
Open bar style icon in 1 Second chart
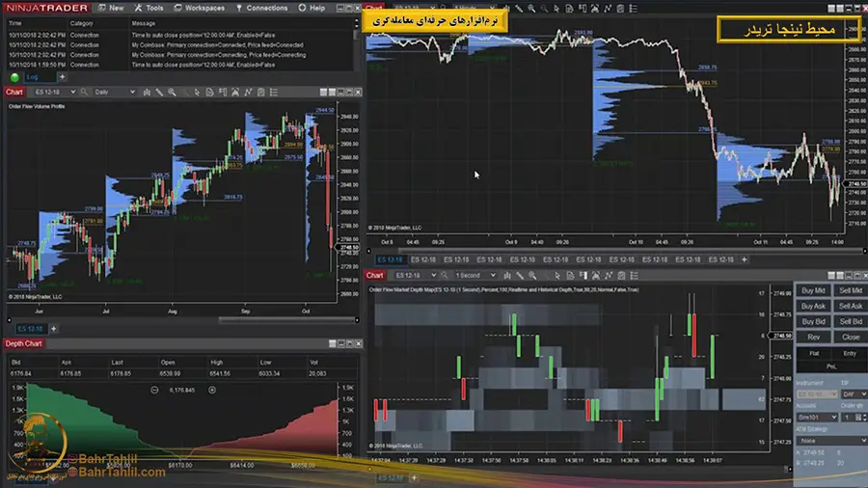pos(507,276)
